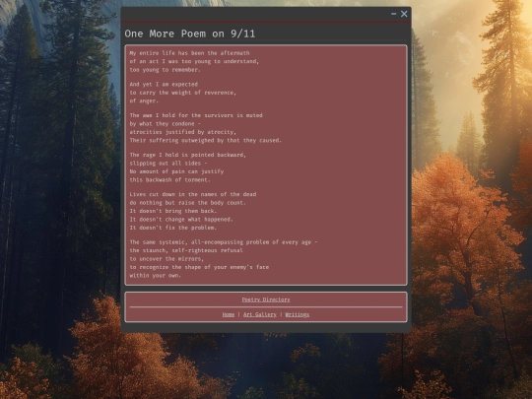
Task: Minimize the poem window
Action: pyautogui.click(x=393, y=14)
